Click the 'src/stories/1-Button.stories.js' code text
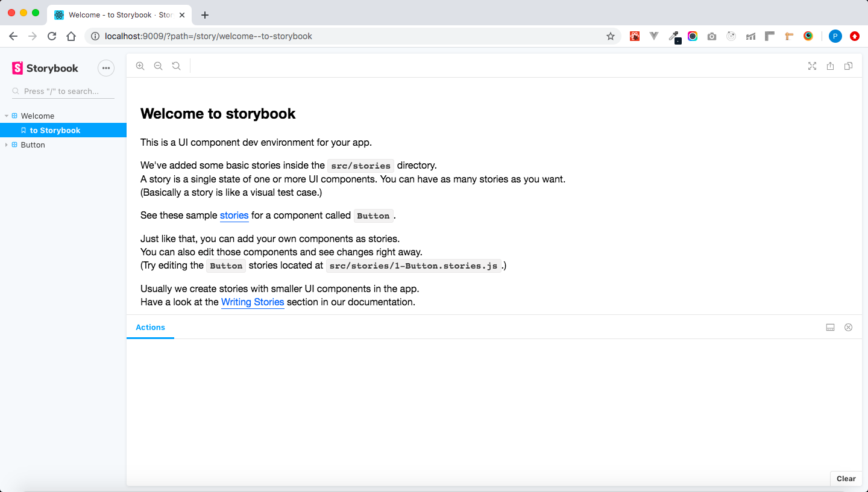This screenshot has width=868, height=492. pyautogui.click(x=414, y=266)
